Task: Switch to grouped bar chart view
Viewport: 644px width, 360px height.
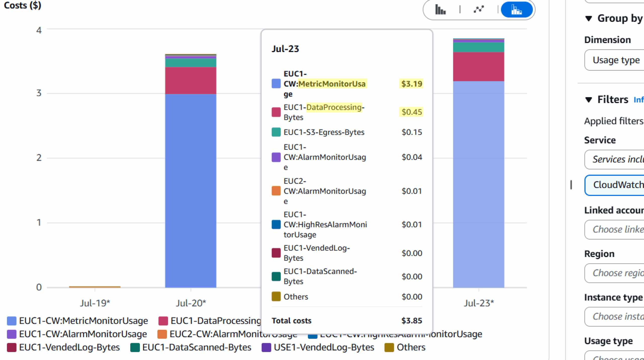Action: point(441,10)
